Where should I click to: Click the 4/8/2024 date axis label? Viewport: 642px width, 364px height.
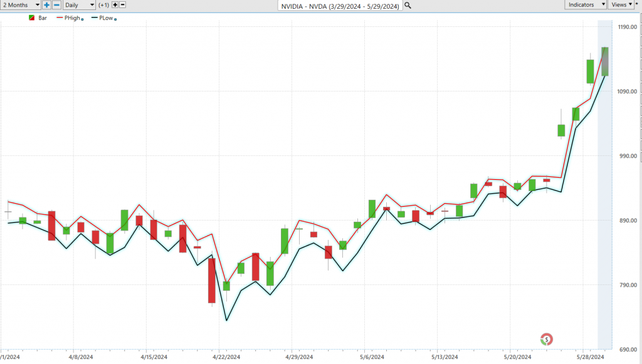tap(81, 357)
